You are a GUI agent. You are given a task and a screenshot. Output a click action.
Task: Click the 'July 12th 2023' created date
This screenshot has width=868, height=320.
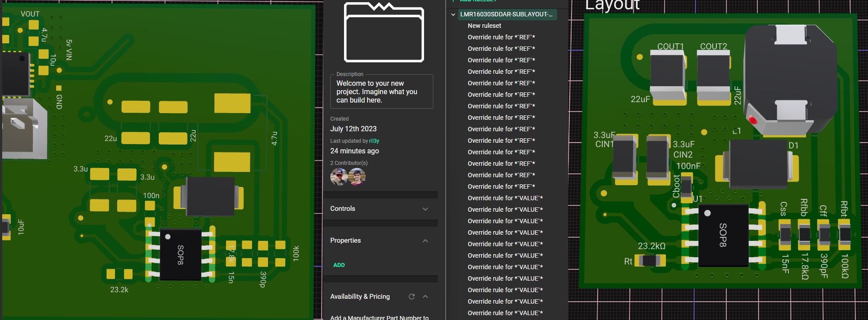[x=353, y=129]
